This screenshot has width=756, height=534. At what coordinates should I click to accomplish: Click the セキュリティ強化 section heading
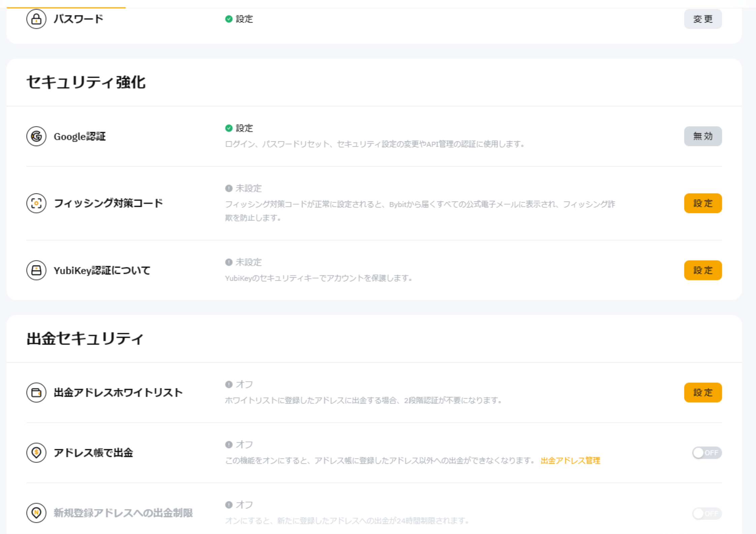point(86,82)
